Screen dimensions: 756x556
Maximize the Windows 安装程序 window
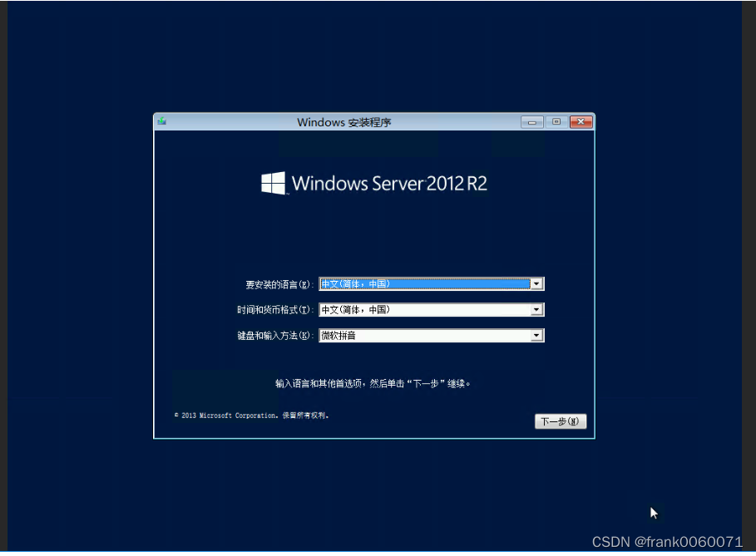point(556,122)
